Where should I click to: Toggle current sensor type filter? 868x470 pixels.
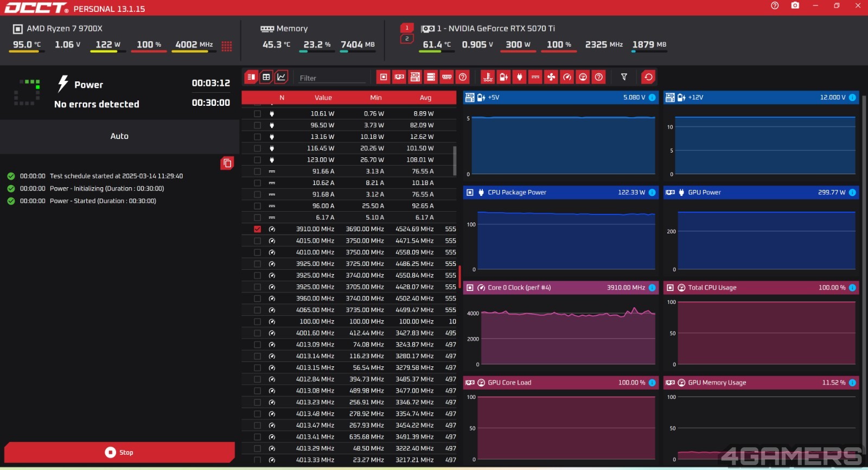[x=535, y=77]
